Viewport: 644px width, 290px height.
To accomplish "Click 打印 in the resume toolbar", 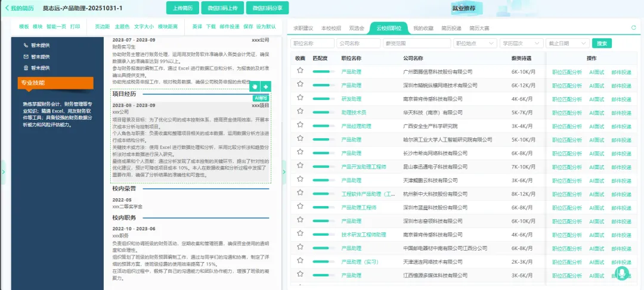I will (x=75, y=26).
